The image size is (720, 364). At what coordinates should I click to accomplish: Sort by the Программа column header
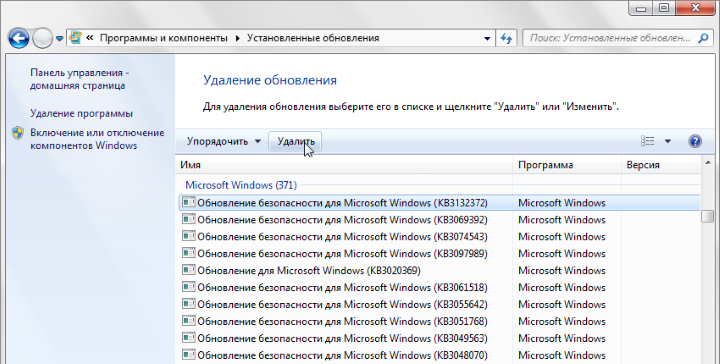567,165
